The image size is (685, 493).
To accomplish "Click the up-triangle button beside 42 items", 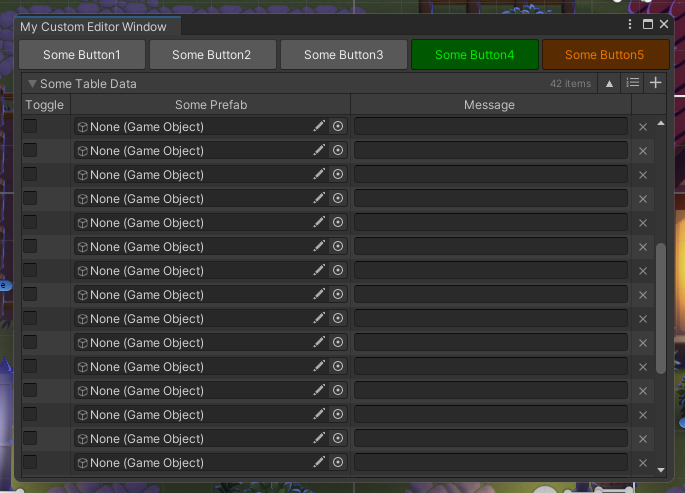I will [x=610, y=84].
